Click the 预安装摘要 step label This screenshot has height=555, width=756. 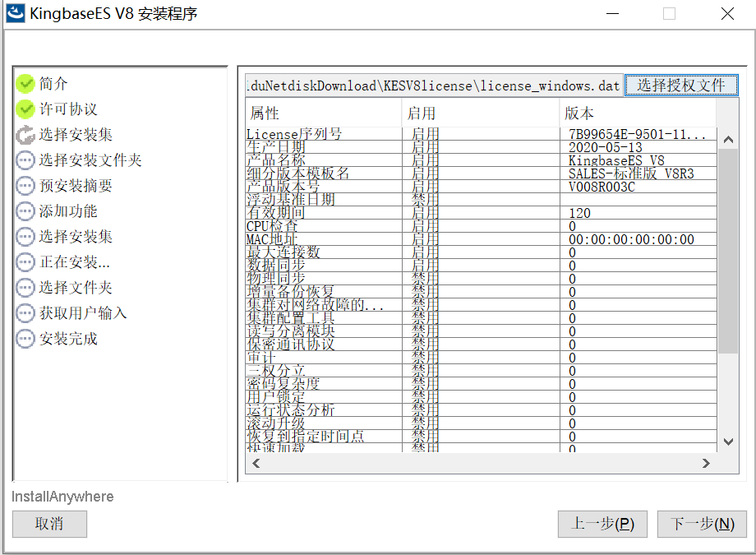coord(76,186)
